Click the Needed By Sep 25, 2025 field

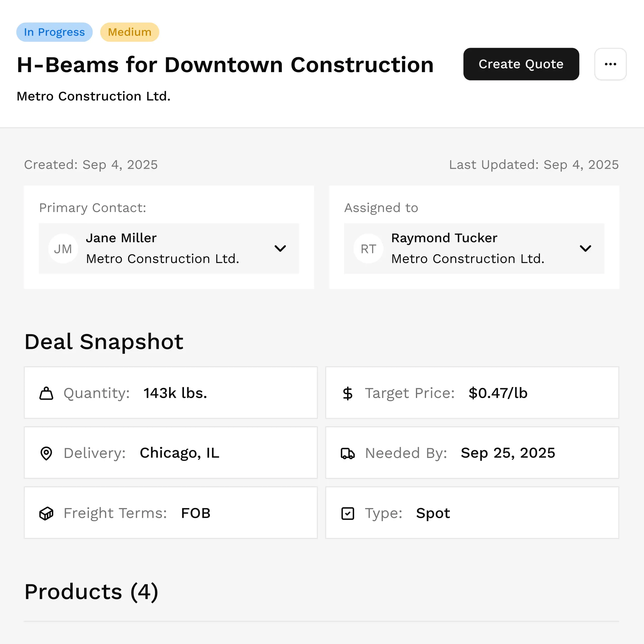tap(472, 453)
